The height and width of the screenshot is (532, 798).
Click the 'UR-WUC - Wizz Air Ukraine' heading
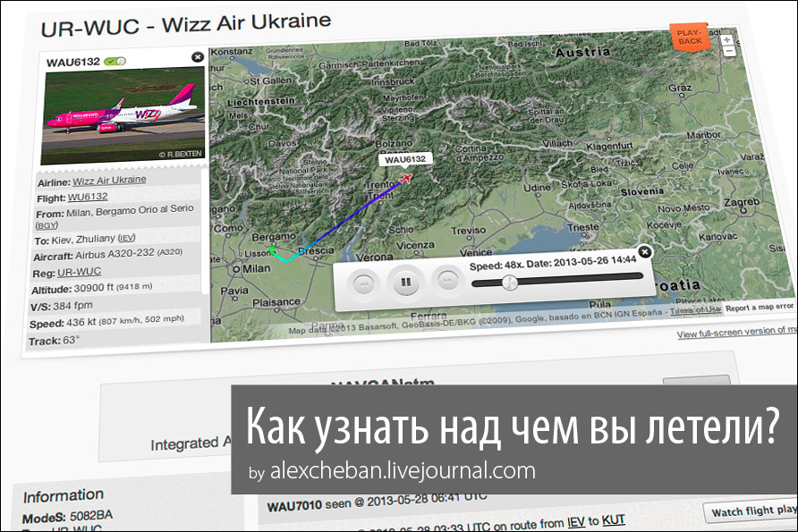point(186,24)
